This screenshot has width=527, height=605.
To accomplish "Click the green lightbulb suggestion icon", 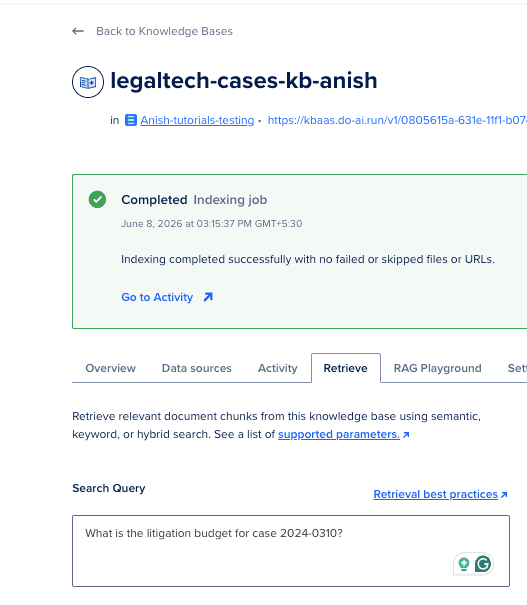I will [x=464, y=564].
